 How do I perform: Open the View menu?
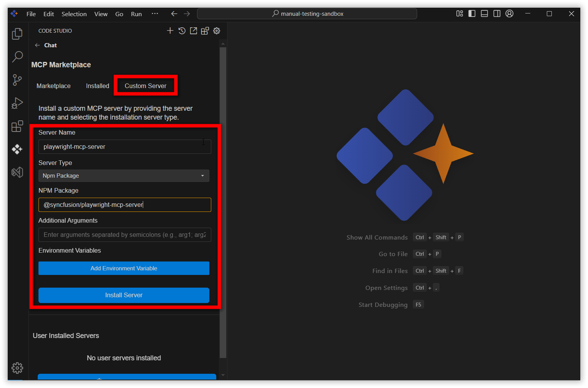pos(101,14)
